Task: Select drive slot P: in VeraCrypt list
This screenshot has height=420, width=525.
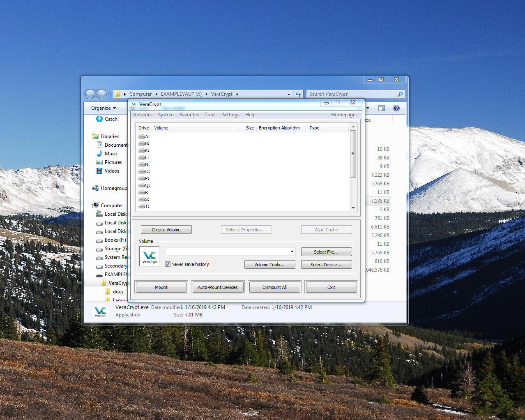Action: click(x=144, y=178)
